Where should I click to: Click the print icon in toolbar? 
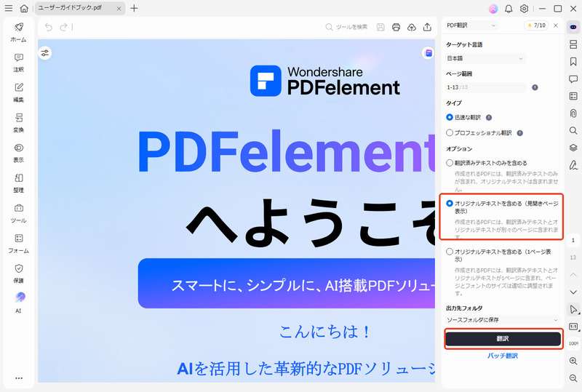[396, 27]
